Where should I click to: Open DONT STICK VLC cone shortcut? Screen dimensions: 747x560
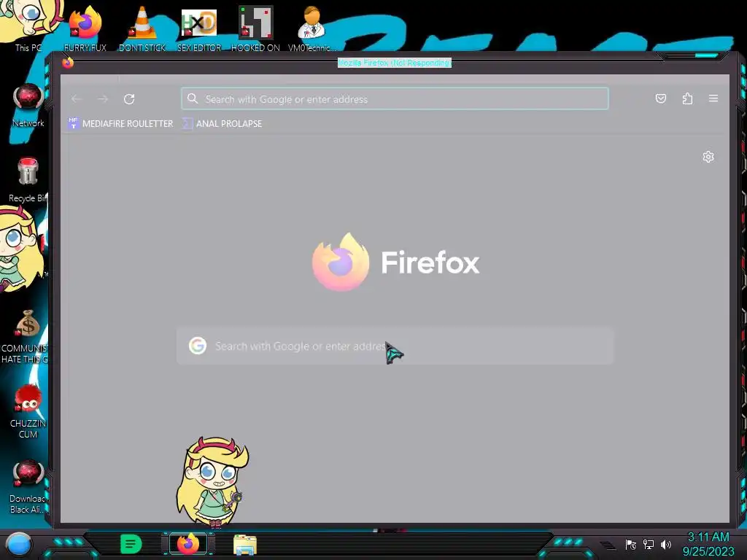click(142, 28)
